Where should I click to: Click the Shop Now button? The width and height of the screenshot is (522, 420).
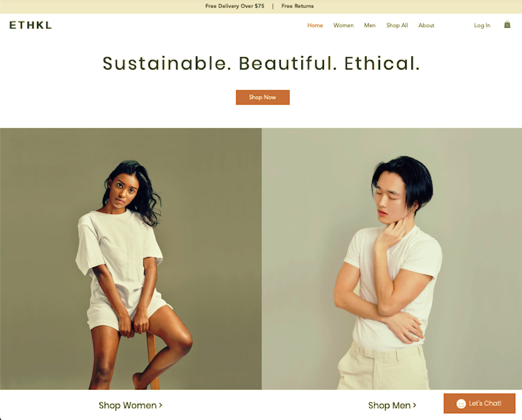pyautogui.click(x=263, y=97)
